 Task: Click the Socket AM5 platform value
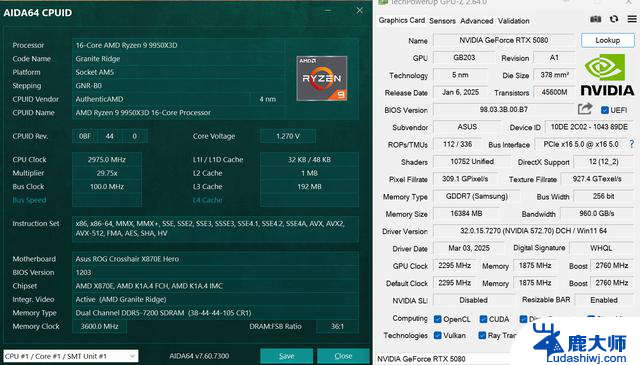[x=95, y=72]
